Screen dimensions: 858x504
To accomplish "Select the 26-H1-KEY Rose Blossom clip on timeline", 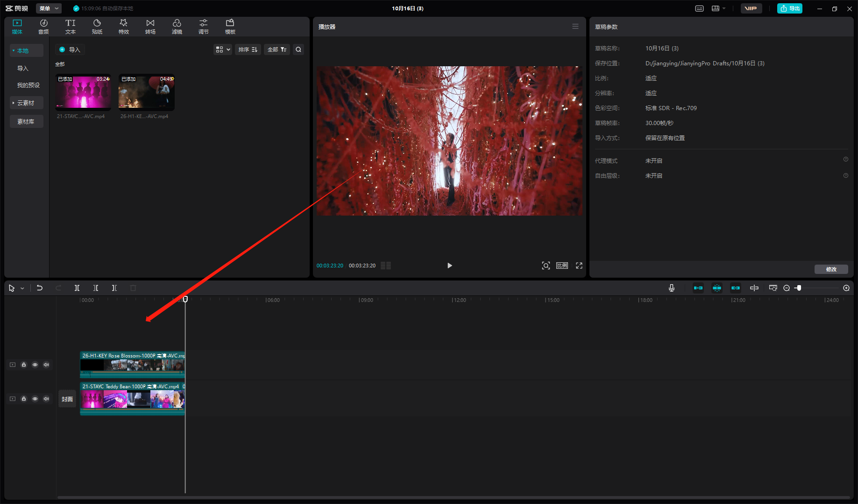I will (133, 364).
